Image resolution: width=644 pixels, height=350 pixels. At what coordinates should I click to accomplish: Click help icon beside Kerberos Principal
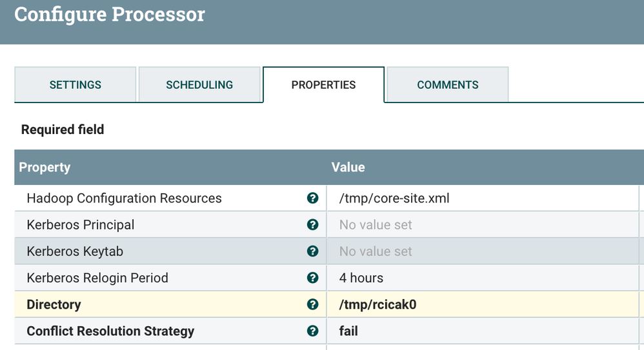click(x=313, y=225)
